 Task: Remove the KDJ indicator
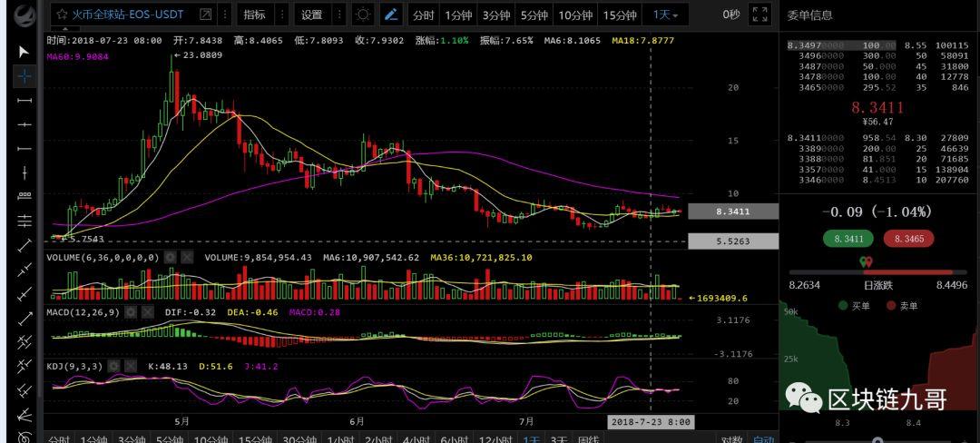tap(132, 366)
